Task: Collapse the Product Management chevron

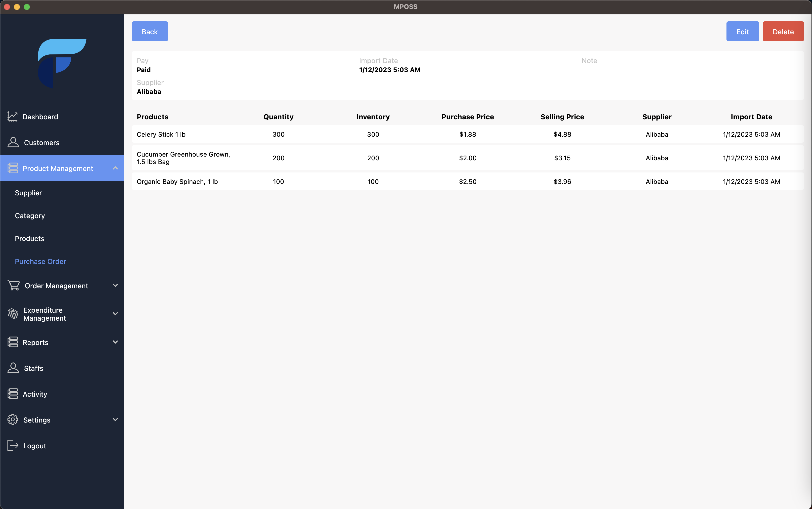Action: pos(115,168)
